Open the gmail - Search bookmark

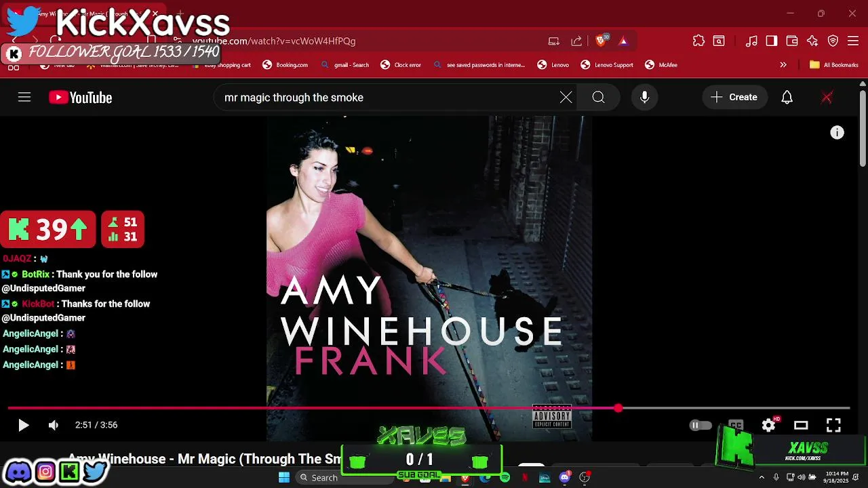click(344, 65)
